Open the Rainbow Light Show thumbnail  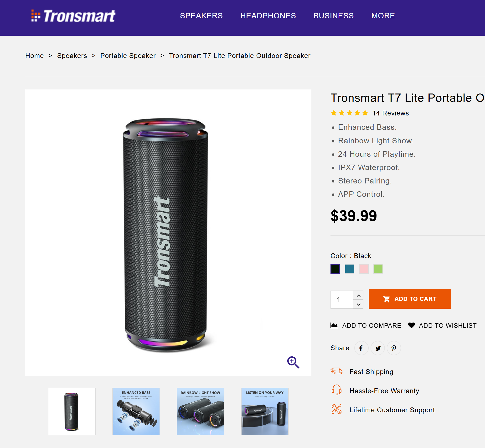pyautogui.click(x=200, y=411)
